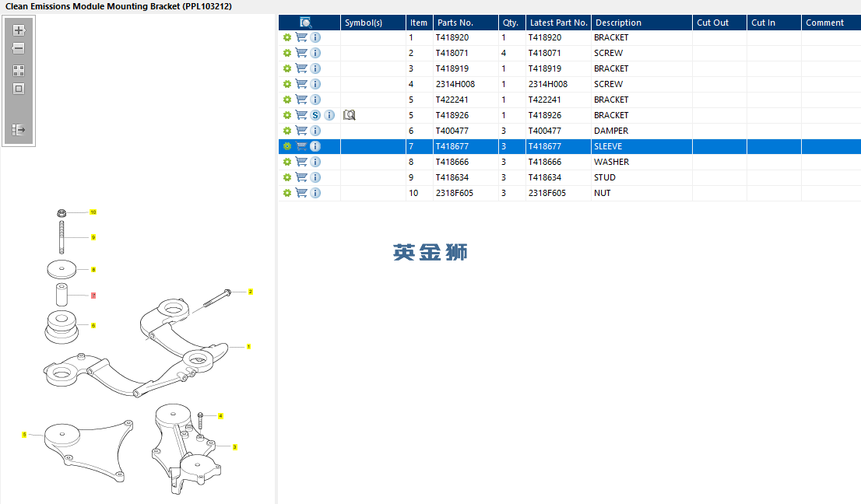Image resolution: width=861 pixels, height=504 pixels.
Task: Show info for T418666 WASHER
Action: coord(315,162)
